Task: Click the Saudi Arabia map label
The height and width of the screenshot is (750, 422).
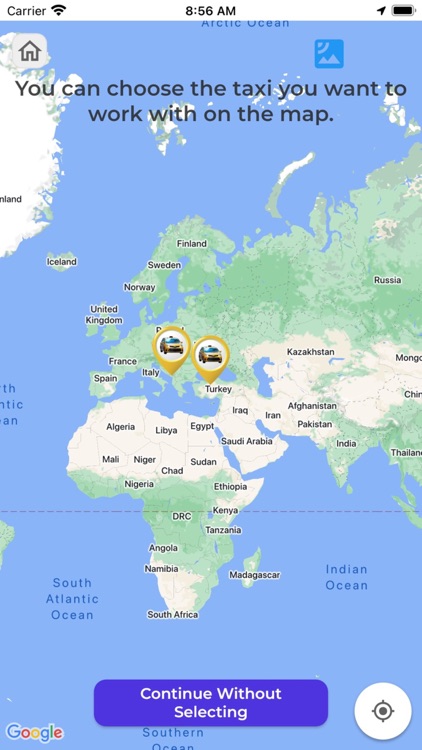Action: 246,441
